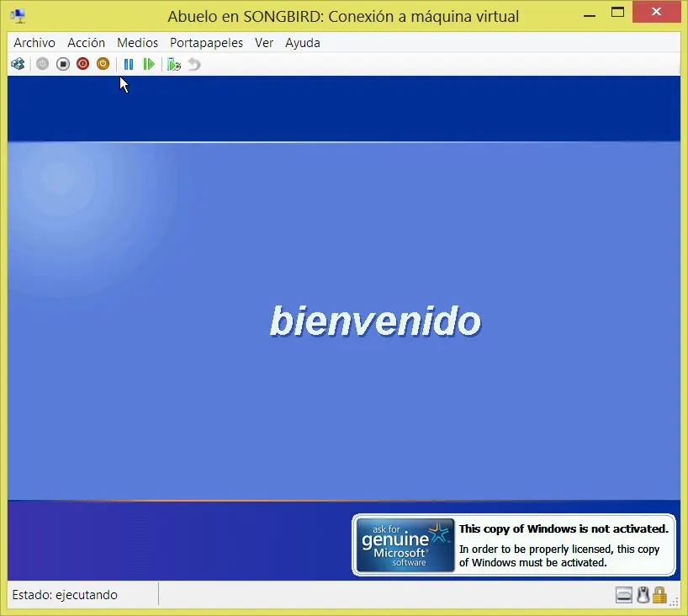
Task: Open the window system menu via the title bar icon
Action: pyautogui.click(x=17, y=14)
